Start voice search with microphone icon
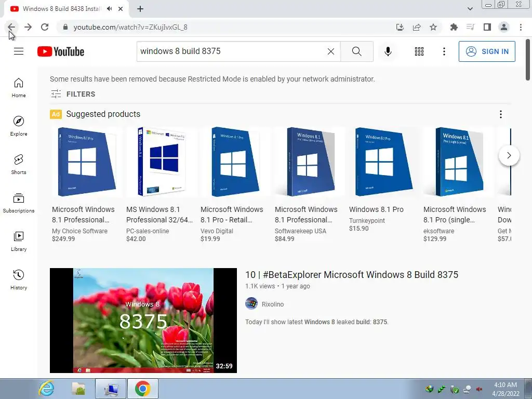Image resolution: width=532 pixels, height=399 pixels. tap(388, 51)
